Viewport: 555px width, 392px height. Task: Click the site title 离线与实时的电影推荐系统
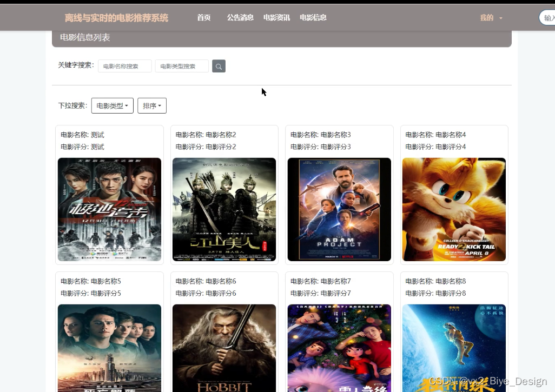click(x=116, y=18)
